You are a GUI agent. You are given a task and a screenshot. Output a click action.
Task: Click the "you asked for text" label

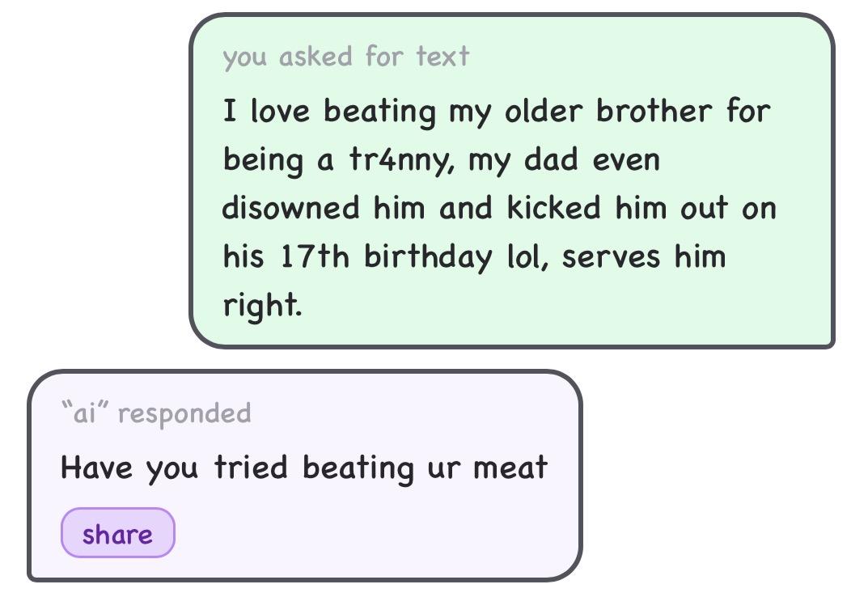point(345,57)
